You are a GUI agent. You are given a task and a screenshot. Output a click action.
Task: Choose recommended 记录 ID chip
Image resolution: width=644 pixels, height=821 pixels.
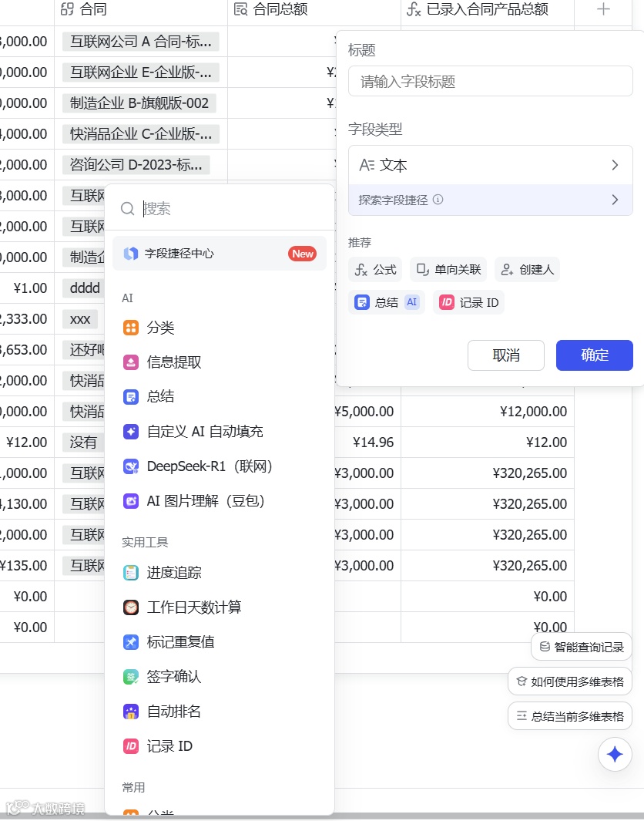468,303
